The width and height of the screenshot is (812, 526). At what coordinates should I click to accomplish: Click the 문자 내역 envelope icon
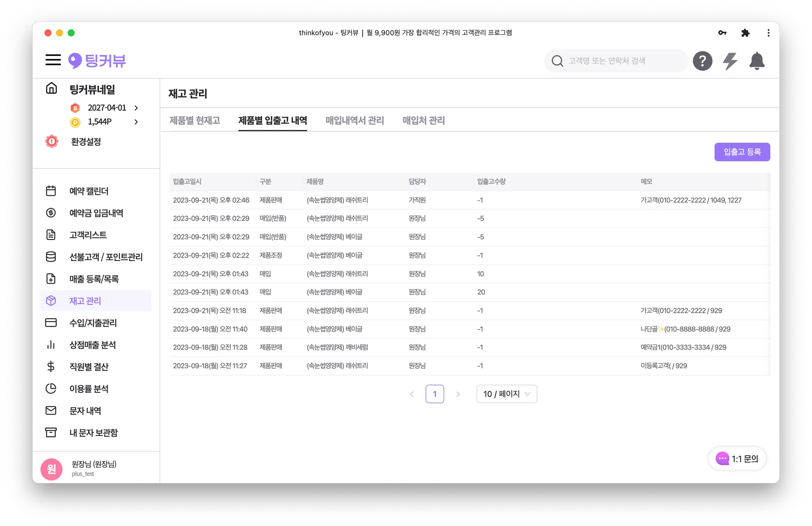[x=51, y=411]
